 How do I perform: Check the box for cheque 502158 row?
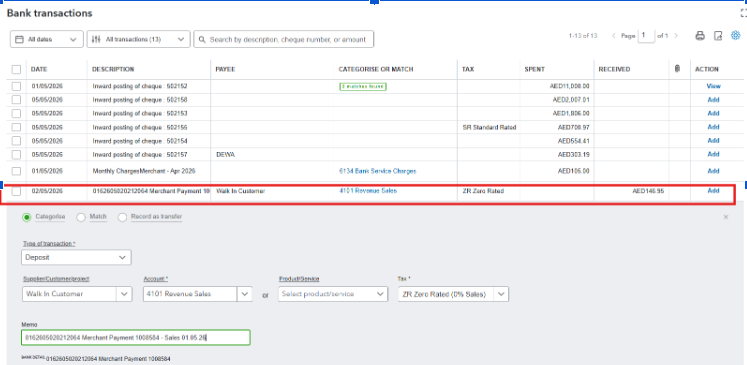(x=17, y=100)
